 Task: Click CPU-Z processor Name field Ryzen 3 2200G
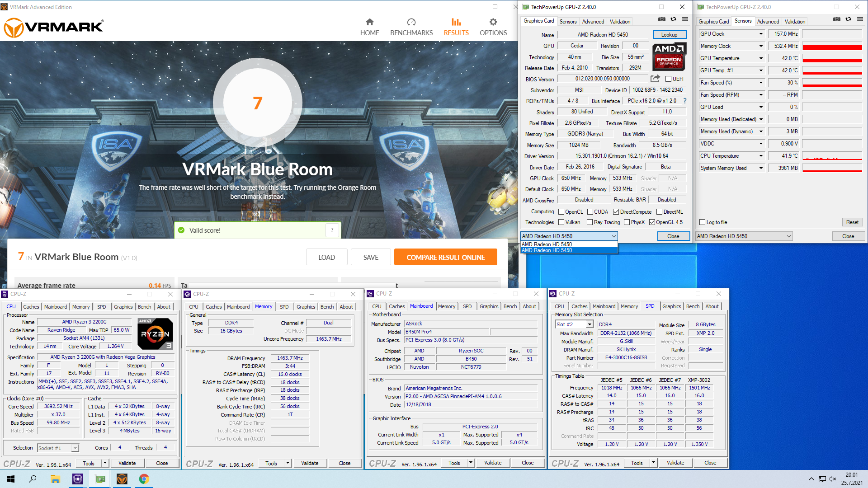[84, 322]
